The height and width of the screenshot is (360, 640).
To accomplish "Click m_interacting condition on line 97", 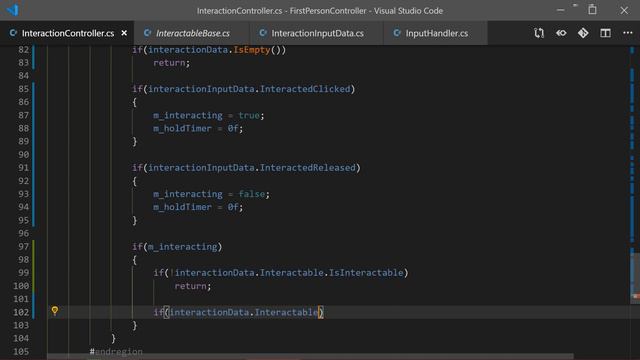I will (182, 247).
